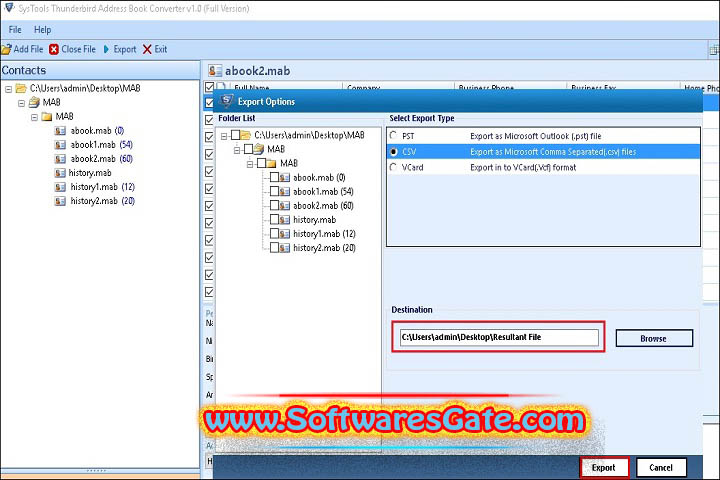Toggle the select-all checkbox in the contact list header
The width and height of the screenshot is (720, 480).
(x=209, y=86)
